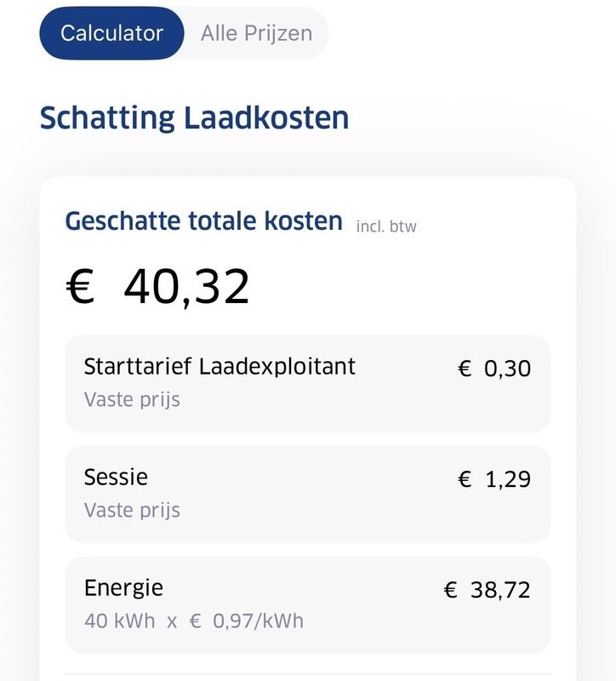
Task: Tap the large euro sign before 40,32
Action: click(x=81, y=288)
